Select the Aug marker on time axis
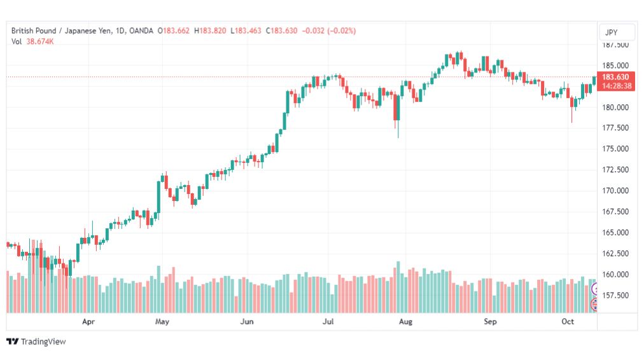 pos(405,321)
